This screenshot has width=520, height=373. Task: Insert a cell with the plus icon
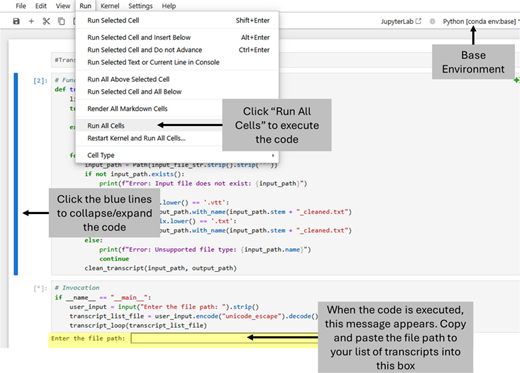[x=31, y=21]
